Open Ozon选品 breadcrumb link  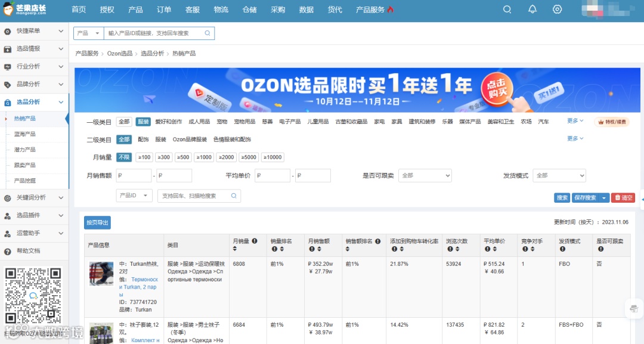click(x=120, y=54)
